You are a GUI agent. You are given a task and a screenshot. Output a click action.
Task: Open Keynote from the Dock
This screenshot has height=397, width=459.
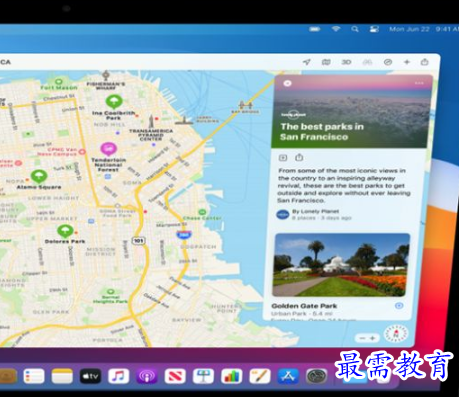[203, 376]
